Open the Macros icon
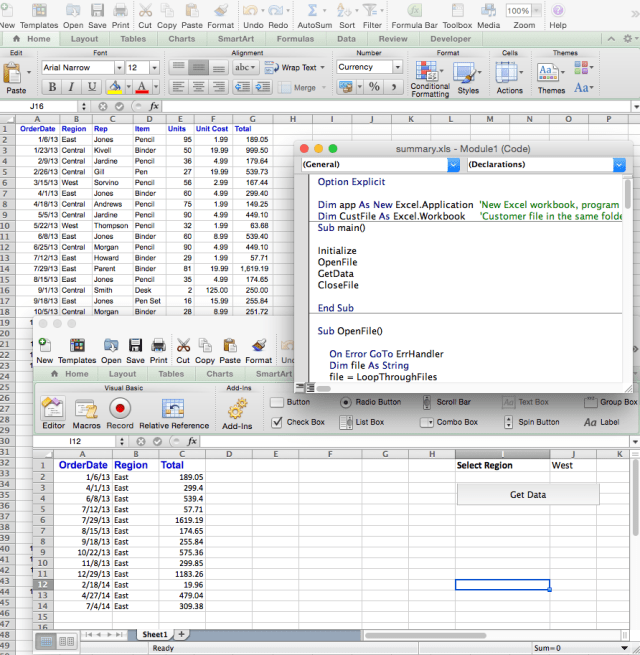640x655 pixels. coord(86,408)
